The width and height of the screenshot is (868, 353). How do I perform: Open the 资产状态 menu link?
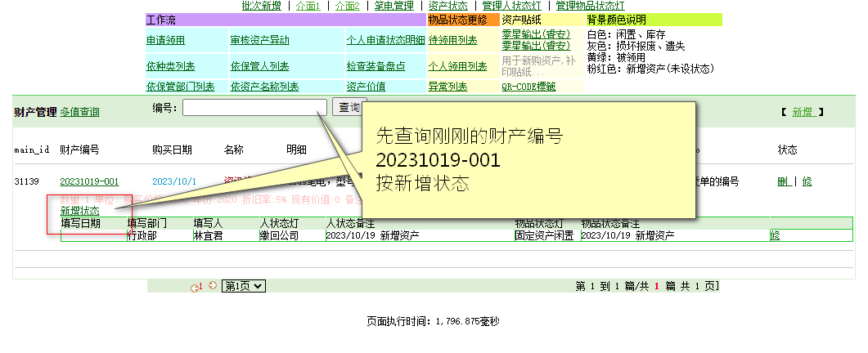pos(447,6)
